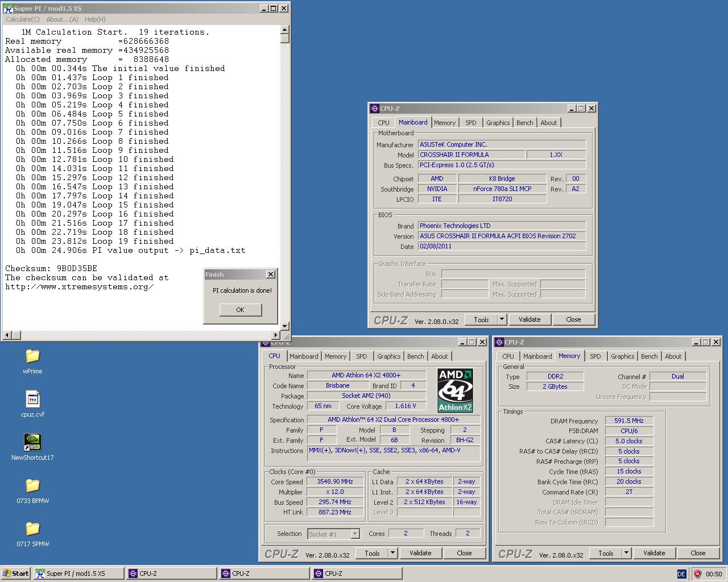Image resolution: width=728 pixels, height=582 pixels.
Task: Select SPD tab in Memory CPU-Z window
Action: tap(595, 356)
